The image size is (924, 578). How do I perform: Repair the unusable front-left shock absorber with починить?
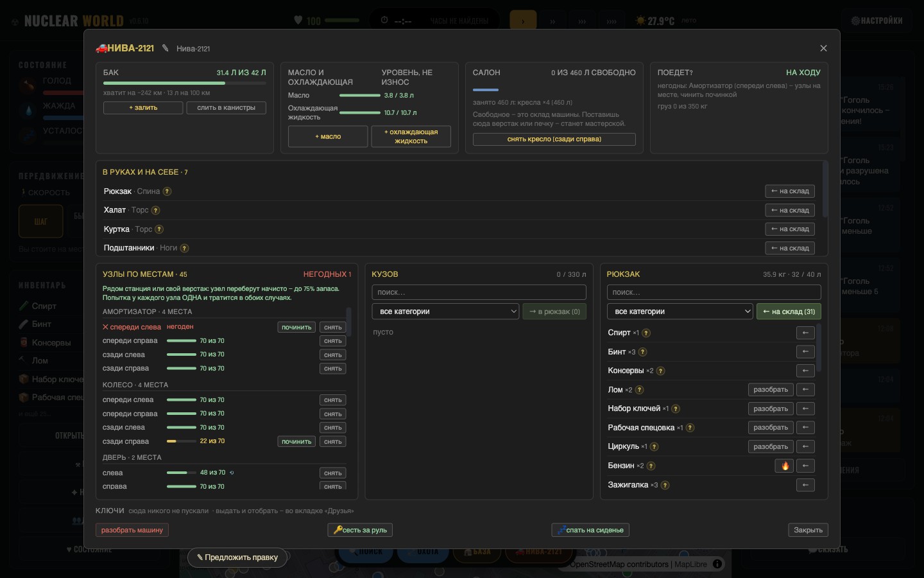click(296, 328)
